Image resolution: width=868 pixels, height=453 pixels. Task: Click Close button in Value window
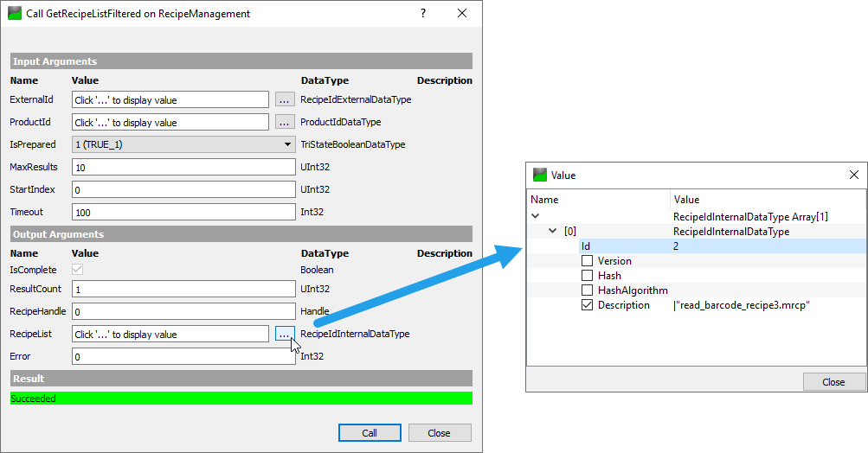(x=833, y=381)
